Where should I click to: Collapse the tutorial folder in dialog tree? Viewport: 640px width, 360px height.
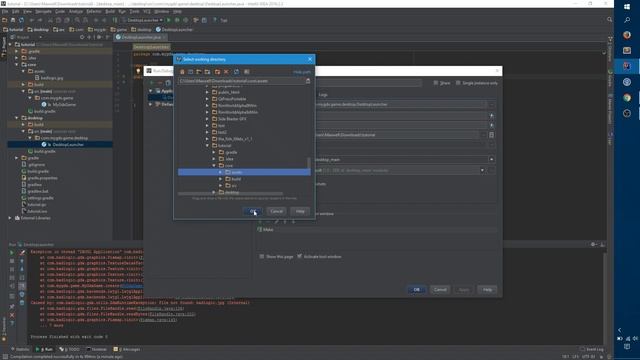[207, 146]
